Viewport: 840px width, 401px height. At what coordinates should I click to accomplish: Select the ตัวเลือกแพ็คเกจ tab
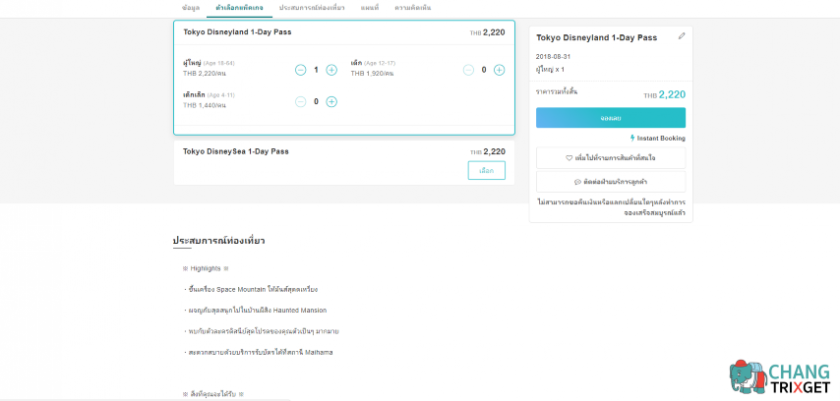pyautogui.click(x=239, y=8)
